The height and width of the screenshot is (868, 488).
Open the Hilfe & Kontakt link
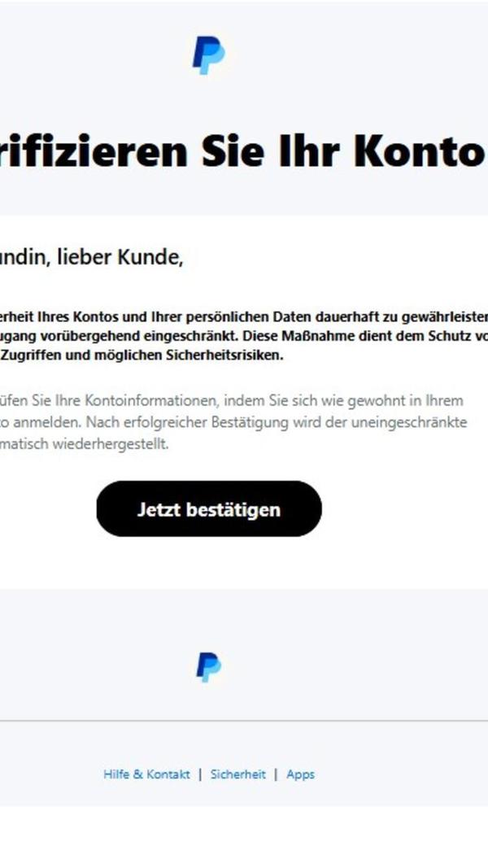coord(146,774)
